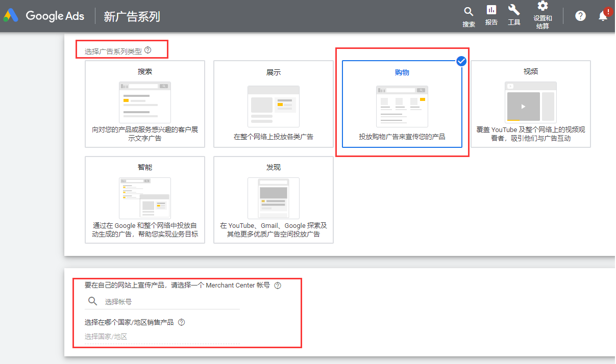Pick the 智能 (Smart) campaign type card
Viewport: 616px width, 364px height.
click(145, 200)
